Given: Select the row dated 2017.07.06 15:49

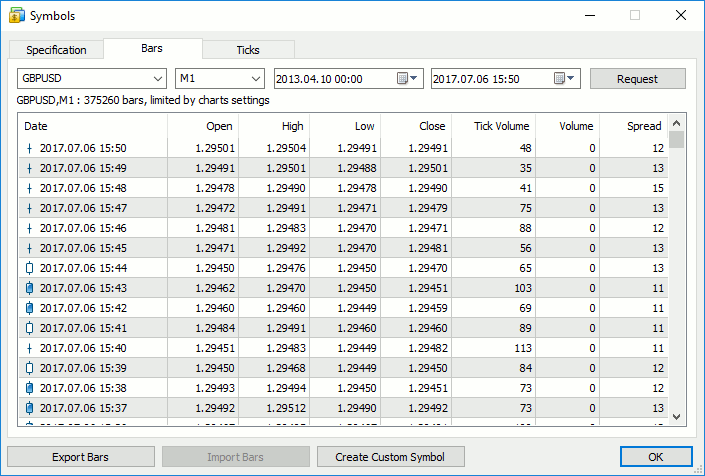Looking at the screenshot, I should pyautogui.click(x=344, y=168).
